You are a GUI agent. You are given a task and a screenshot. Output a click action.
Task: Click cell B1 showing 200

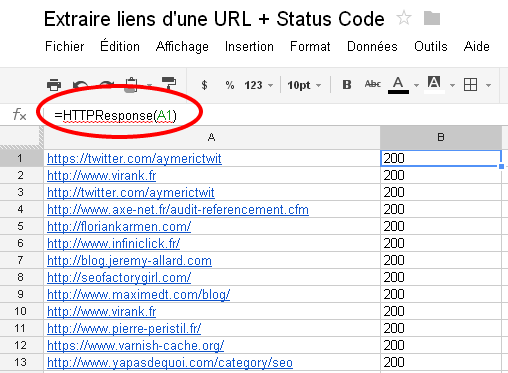(441, 158)
